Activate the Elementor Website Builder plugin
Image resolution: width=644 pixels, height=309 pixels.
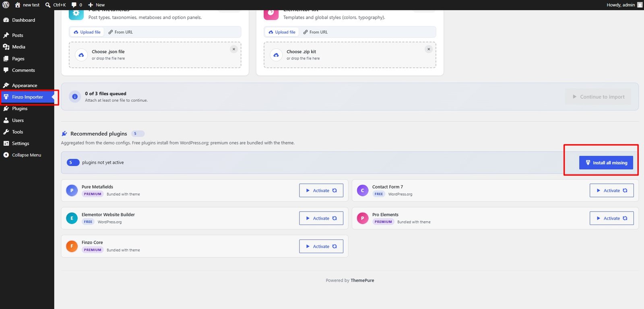(321, 218)
